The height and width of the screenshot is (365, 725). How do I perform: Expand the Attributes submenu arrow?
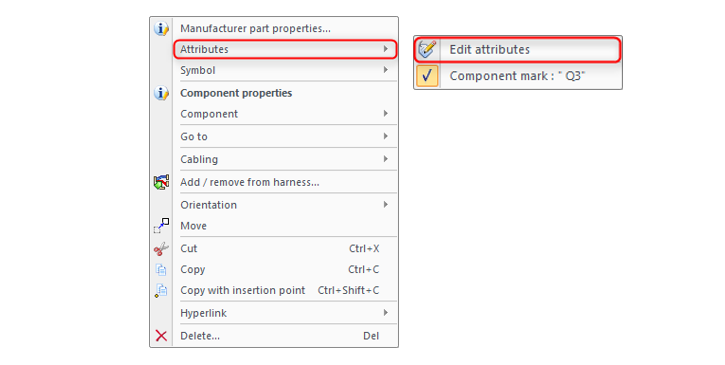point(386,49)
